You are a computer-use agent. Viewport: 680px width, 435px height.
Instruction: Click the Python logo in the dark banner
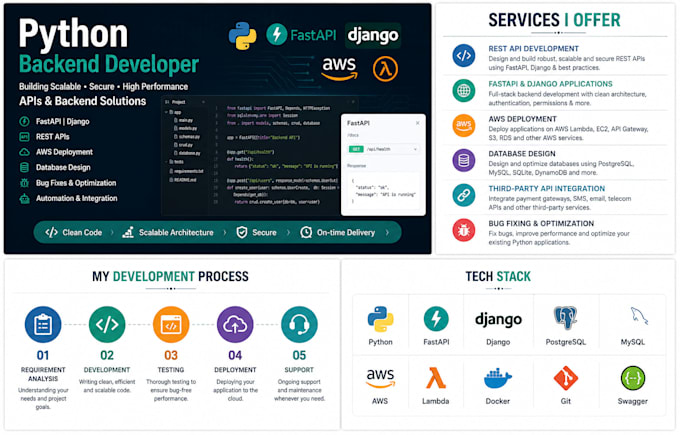pyautogui.click(x=242, y=36)
